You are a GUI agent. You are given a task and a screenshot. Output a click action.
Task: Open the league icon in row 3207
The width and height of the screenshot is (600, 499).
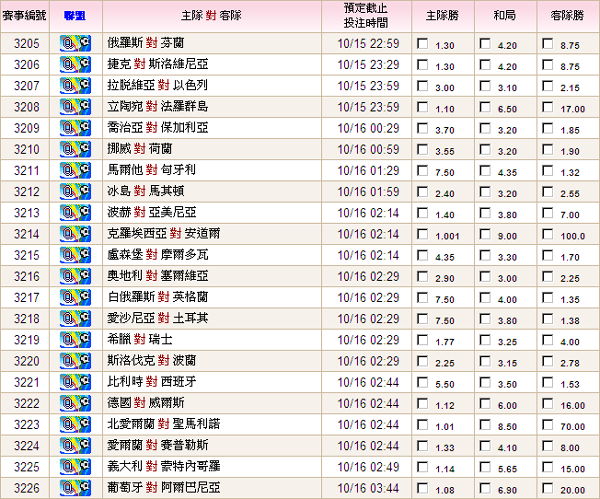pos(75,86)
